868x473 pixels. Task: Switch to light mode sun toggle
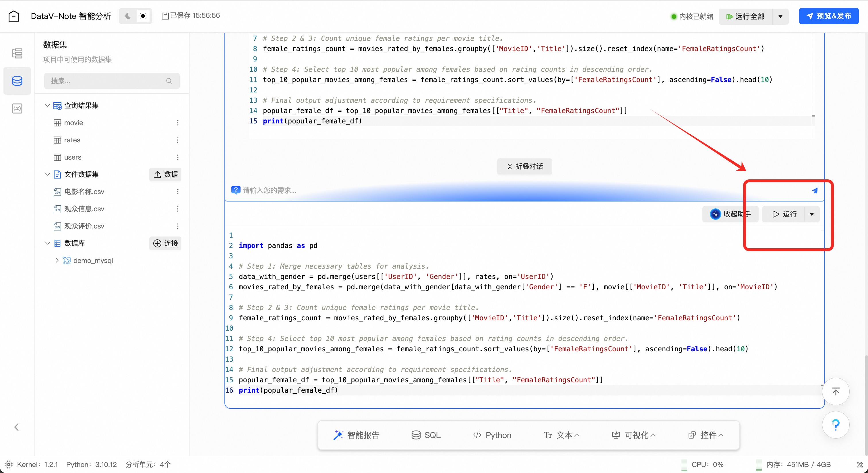tap(143, 16)
